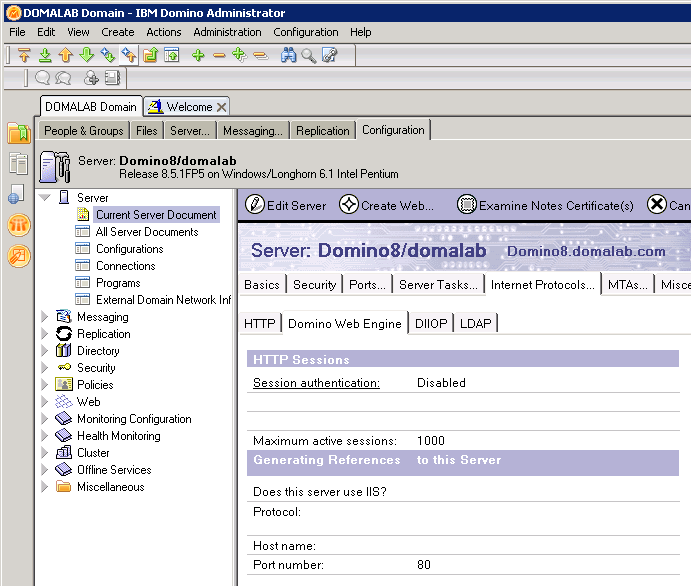Click the Edit Server button
Viewport: 691px width, 586px height.
tap(286, 205)
